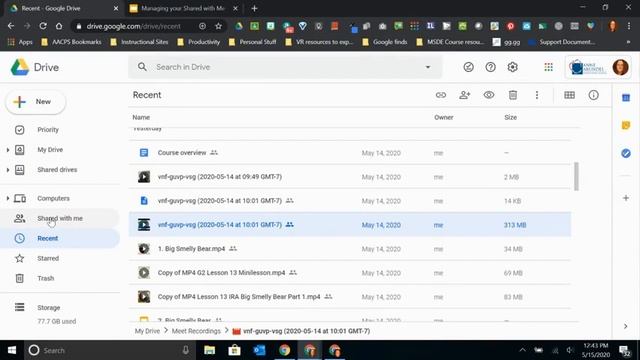Select the 2 MB vnf-guvp-vsg 09:49 recording
The height and width of the screenshot is (360, 640).
tap(350, 177)
